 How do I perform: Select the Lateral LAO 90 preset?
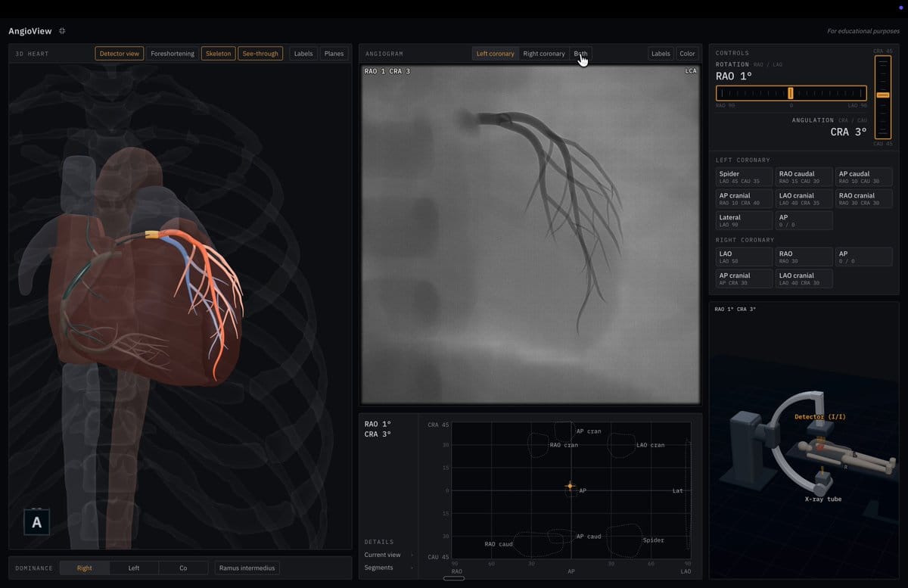click(744, 220)
